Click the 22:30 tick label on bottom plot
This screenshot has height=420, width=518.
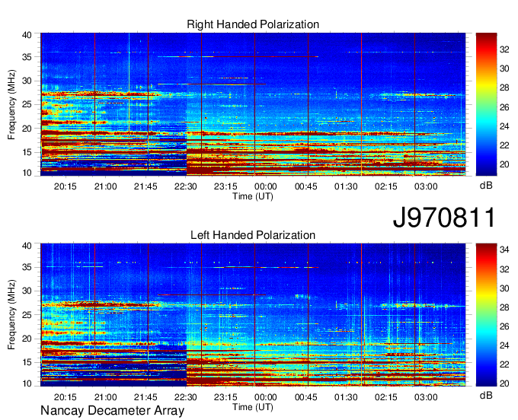point(185,397)
